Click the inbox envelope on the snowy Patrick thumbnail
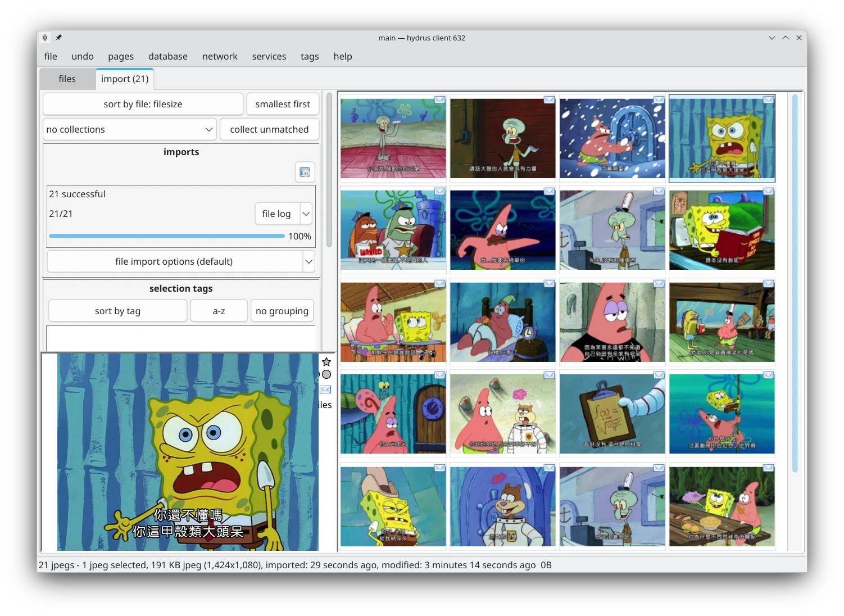844x616 pixels. pos(658,99)
